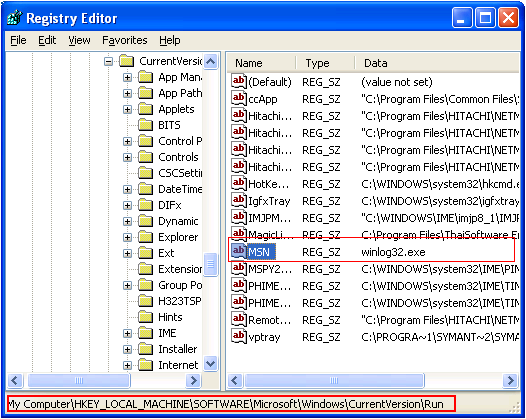Screen dimensions: 526x419
Task: Expand the Explorer key
Action: tap(127, 238)
